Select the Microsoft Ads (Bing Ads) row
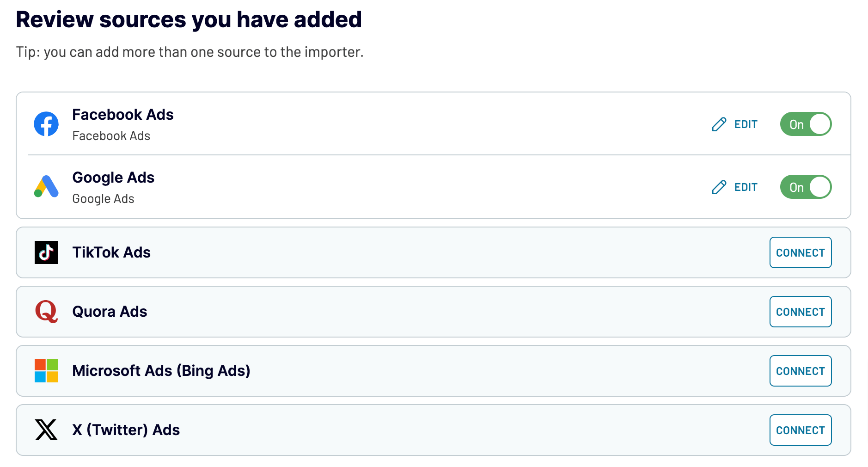 370,371
